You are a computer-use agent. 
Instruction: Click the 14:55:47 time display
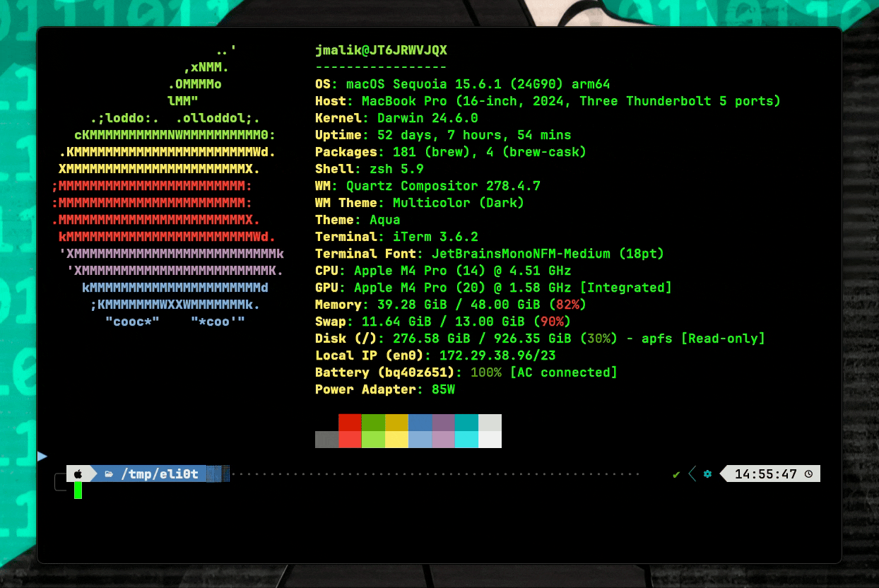point(766,474)
